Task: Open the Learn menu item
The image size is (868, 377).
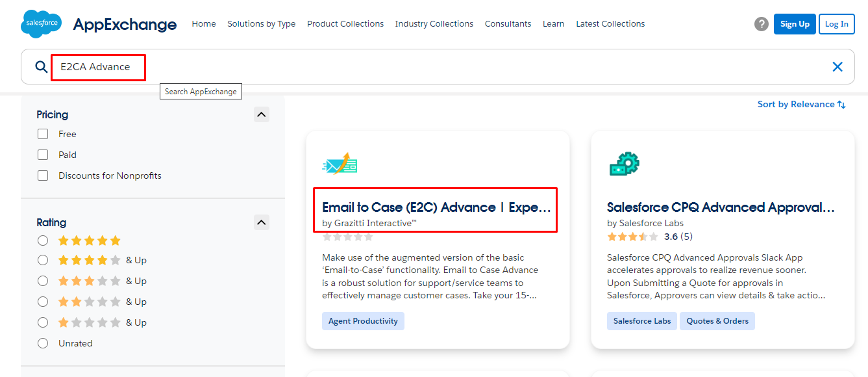Action: [x=554, y=24]
